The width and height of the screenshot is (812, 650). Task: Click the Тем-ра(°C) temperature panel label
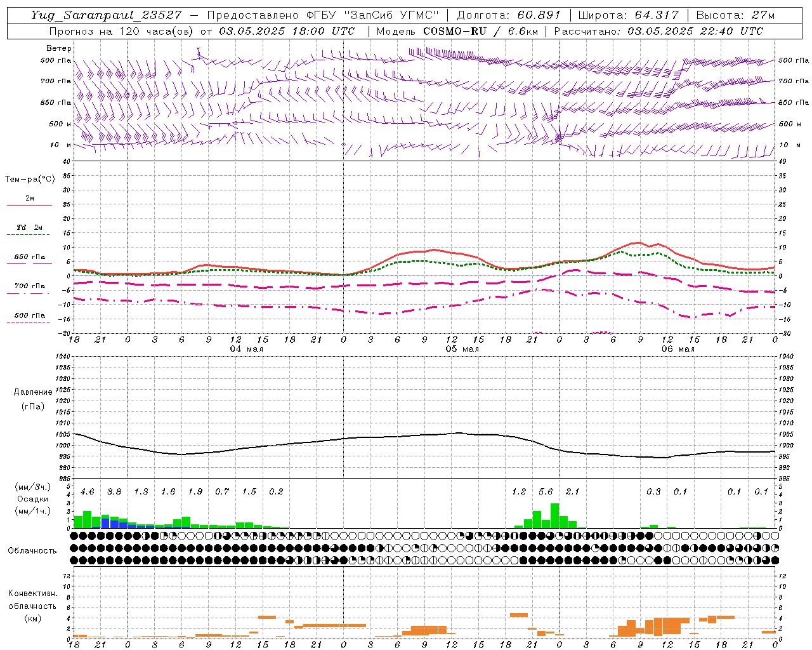pos(30,179)
